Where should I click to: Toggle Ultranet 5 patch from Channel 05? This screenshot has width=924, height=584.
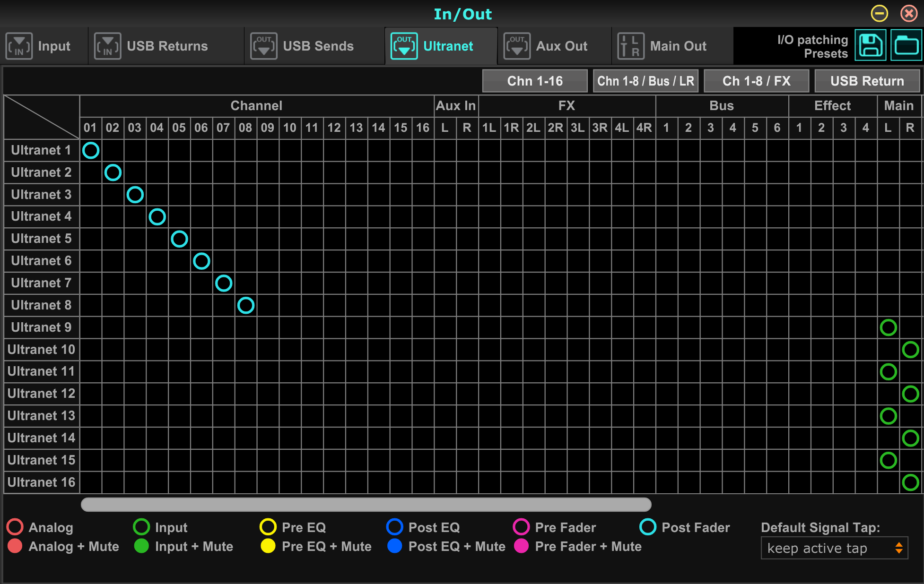179,239
